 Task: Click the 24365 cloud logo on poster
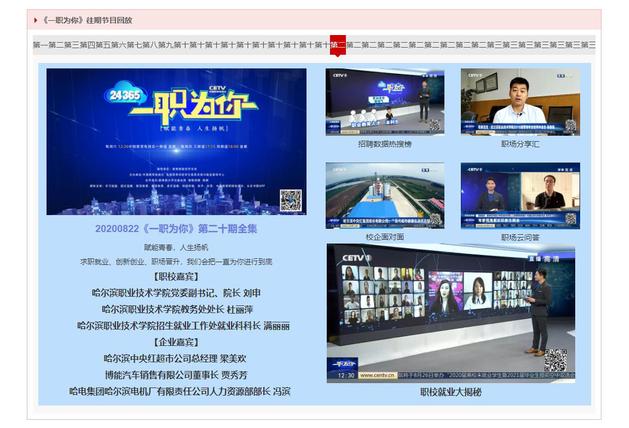point(125,95)
